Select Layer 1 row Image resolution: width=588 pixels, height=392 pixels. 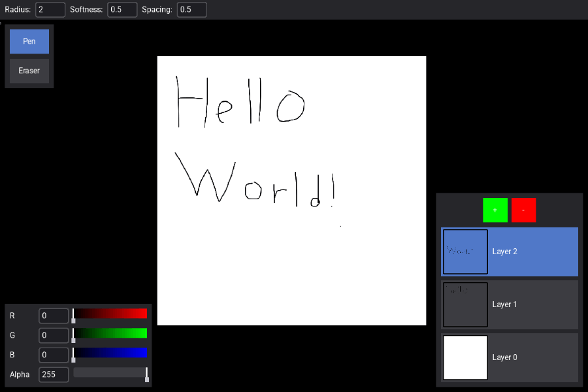point(510,304)
